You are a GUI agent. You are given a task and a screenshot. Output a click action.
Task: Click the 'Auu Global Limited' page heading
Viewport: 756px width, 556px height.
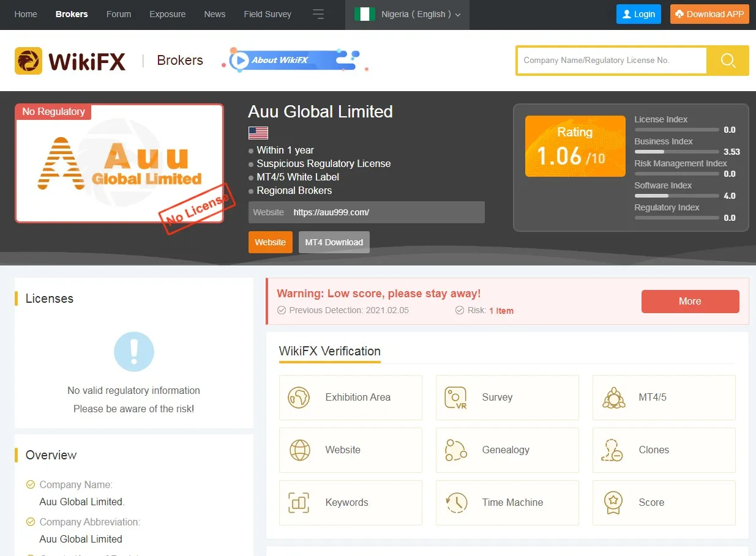320,111
